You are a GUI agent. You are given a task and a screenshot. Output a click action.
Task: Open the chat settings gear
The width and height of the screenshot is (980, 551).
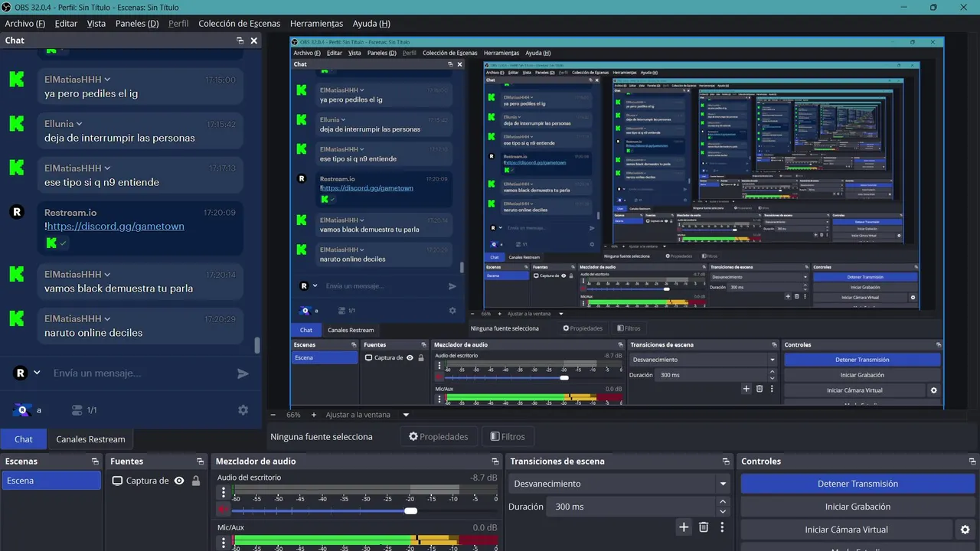pos(243,410)
